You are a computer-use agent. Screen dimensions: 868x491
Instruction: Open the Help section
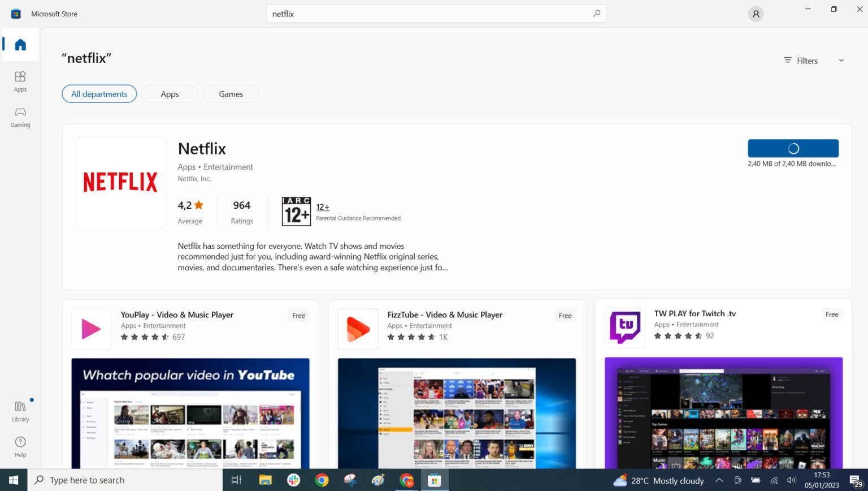pos(20,446)
